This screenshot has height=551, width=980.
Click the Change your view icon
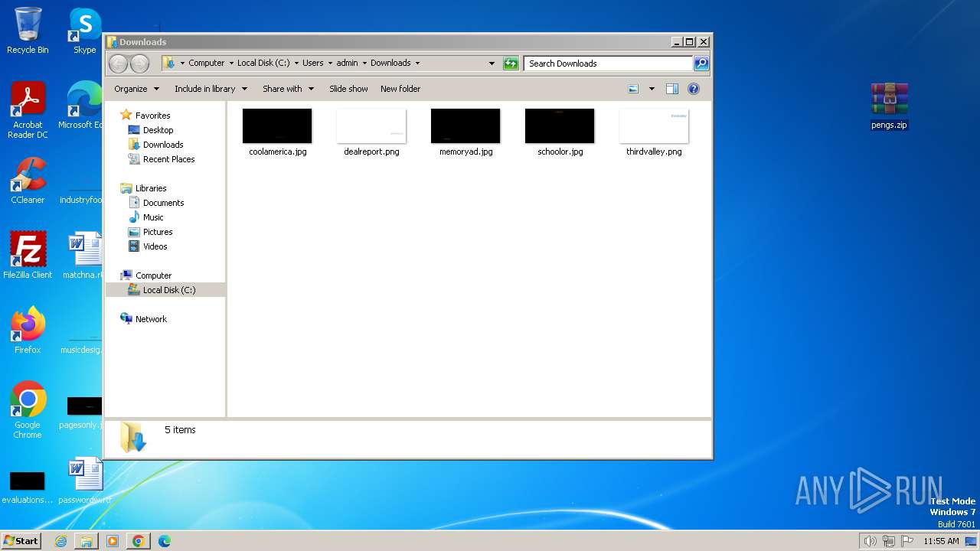click(633, 89)
